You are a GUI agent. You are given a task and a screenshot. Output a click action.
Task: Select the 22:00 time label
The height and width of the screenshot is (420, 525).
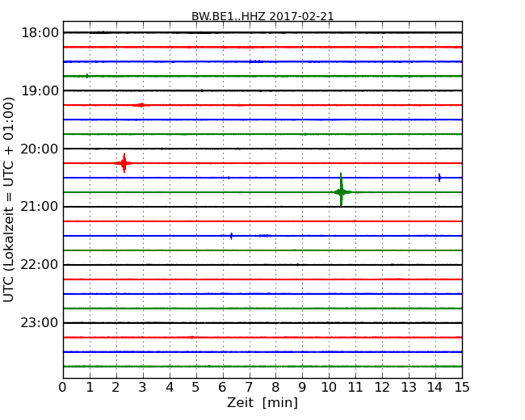coord(40,265)
